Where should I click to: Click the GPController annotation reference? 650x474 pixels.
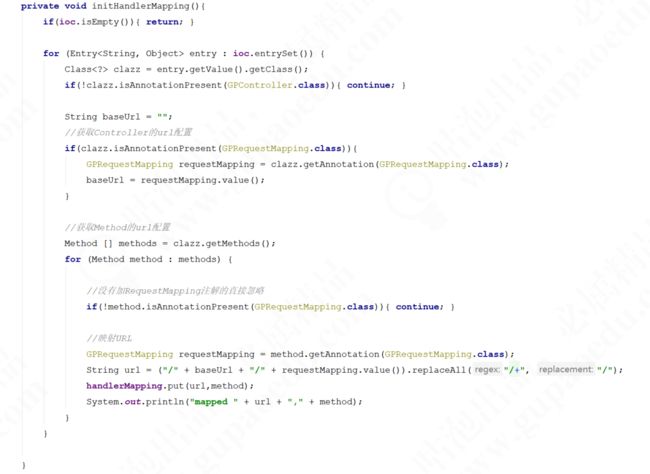pyautogui.click(x=260, y=85)
